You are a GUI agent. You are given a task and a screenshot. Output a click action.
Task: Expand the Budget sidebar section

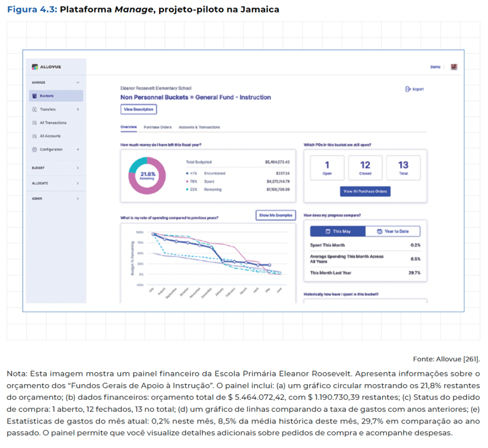click(x=78, y=168)
